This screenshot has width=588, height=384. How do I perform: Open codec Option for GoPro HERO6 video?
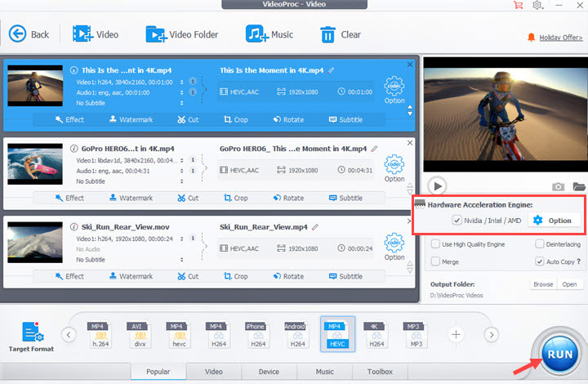coord(394,169)
